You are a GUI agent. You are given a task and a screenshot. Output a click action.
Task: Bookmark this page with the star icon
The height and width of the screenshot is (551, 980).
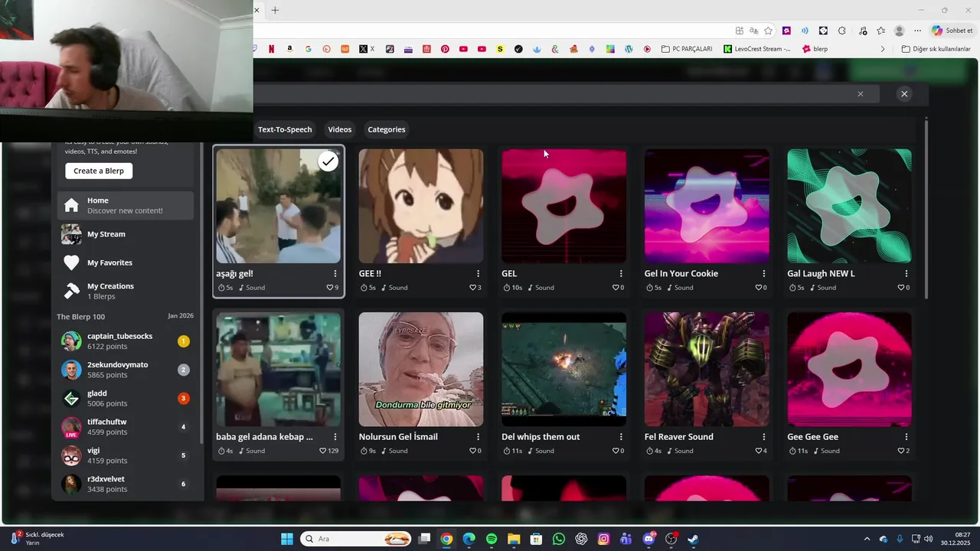tap(768, 31)
